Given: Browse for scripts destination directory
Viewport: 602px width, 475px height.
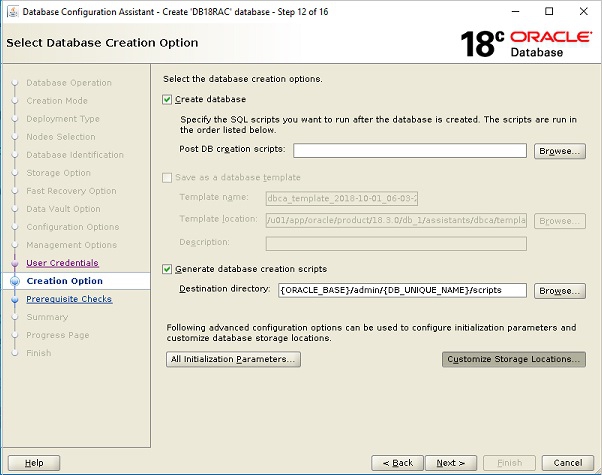Looking at the screenshot, I should (x=560, y=291).
